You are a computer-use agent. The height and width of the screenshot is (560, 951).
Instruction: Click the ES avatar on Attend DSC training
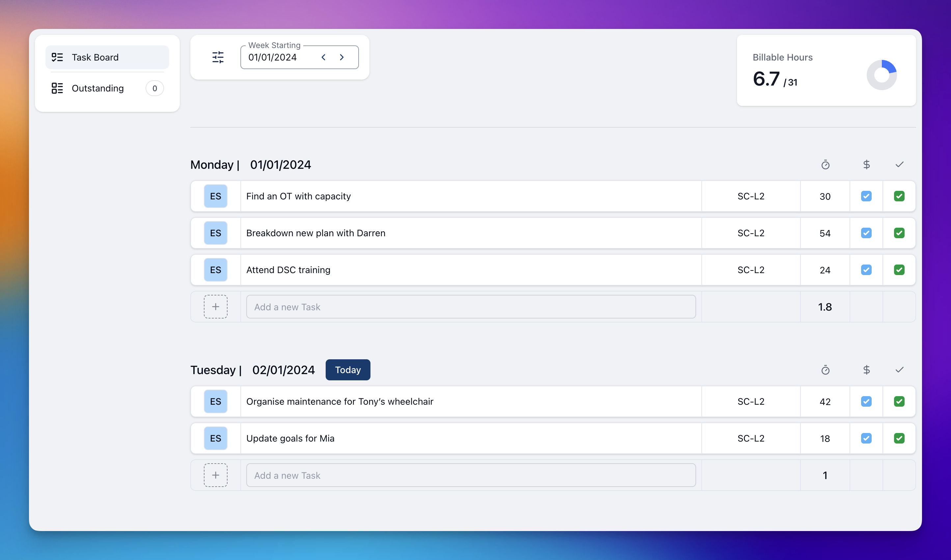point(215,269)
